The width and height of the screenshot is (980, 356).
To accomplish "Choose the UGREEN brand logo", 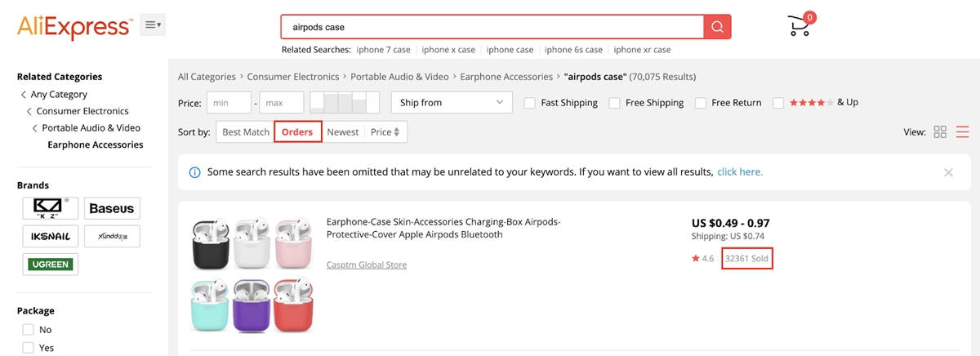I will tap(51, 264).
